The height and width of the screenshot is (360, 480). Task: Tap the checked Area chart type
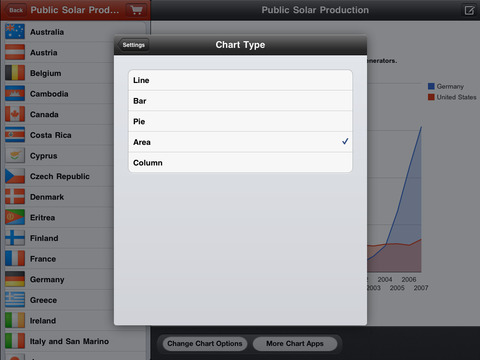[x=240, y=142]
